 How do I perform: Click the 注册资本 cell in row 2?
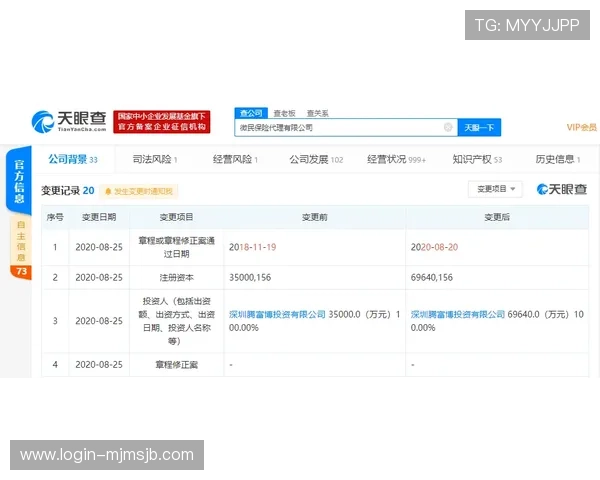[x=176, y=278]
